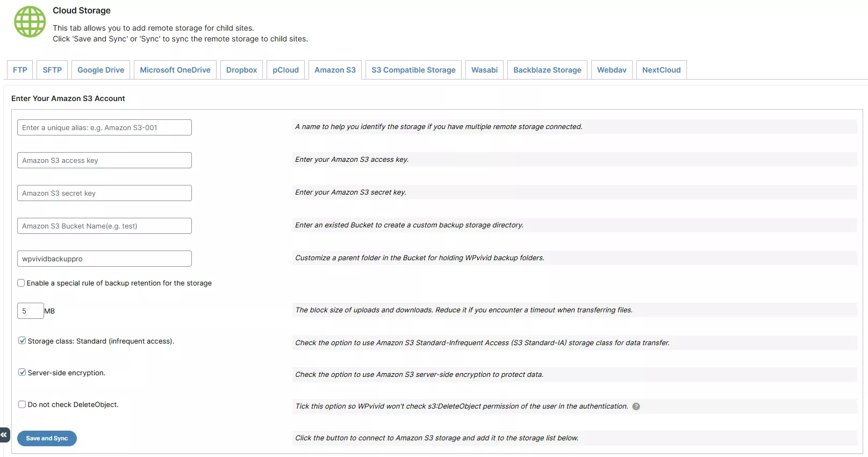This screenshot has width=868, height=457.
Task: Click the "Click 'Save and Sync' or 'Sync'" instruction line
Action: pyautogui.click(x=180, y=39)
